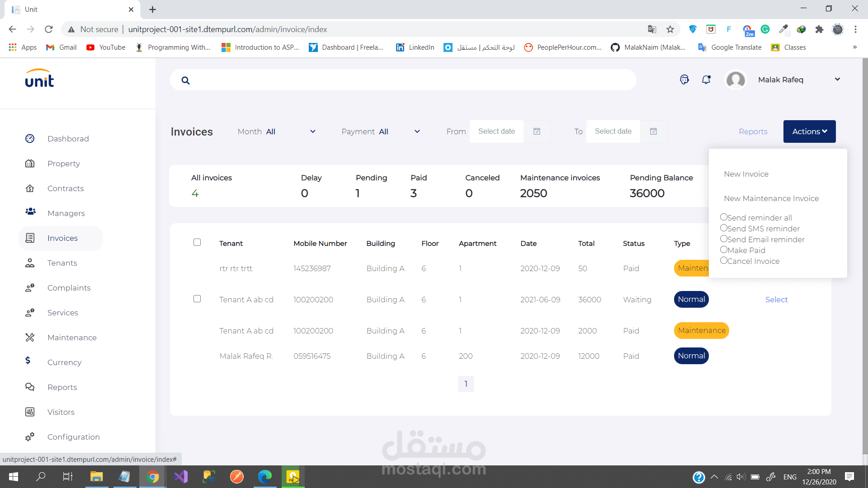The image size is (868, 488).
Task: Click the From Select date field
Action: click(496, 131)
